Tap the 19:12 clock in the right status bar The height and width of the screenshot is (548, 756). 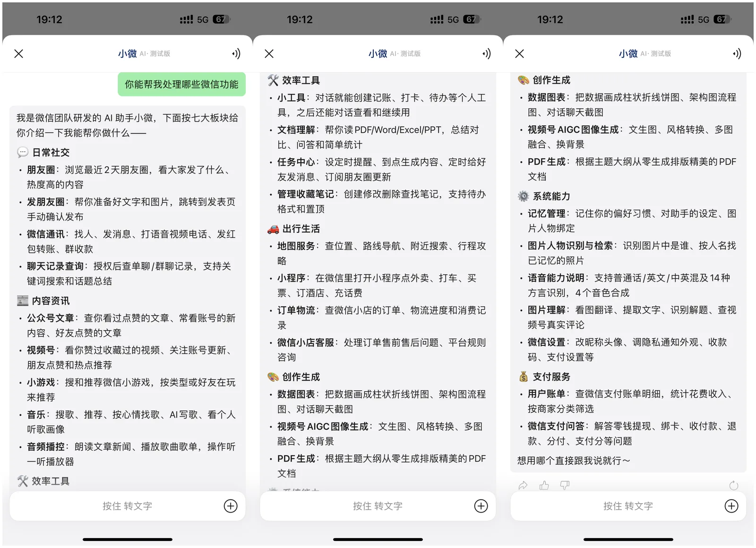click(550, 19)
